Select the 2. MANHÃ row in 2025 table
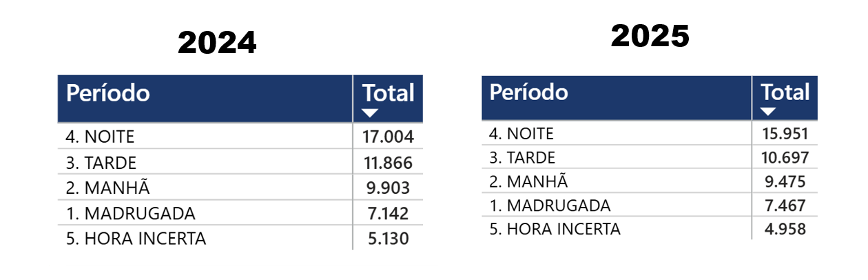 pyautogui.click(x=650, y=181)
